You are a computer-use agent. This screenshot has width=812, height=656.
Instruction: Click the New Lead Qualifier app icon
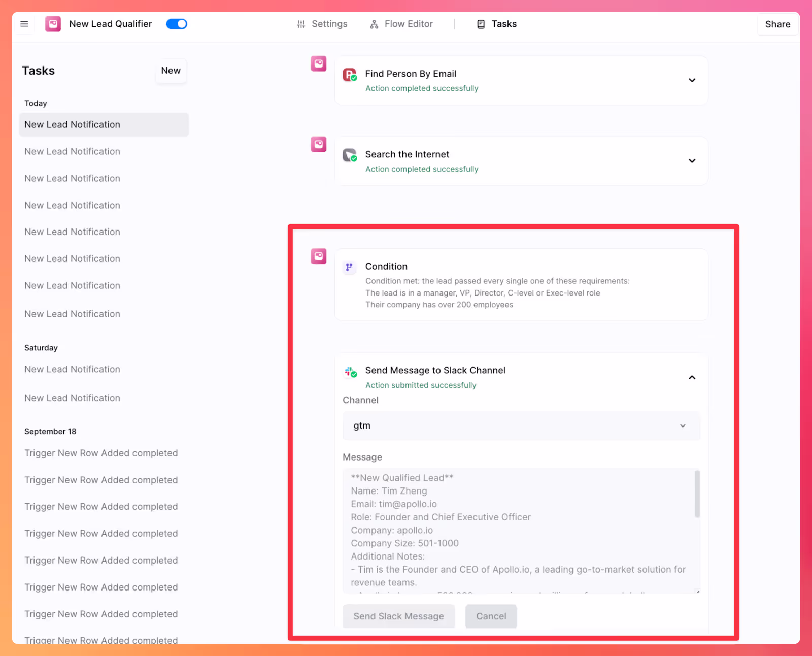53,24
